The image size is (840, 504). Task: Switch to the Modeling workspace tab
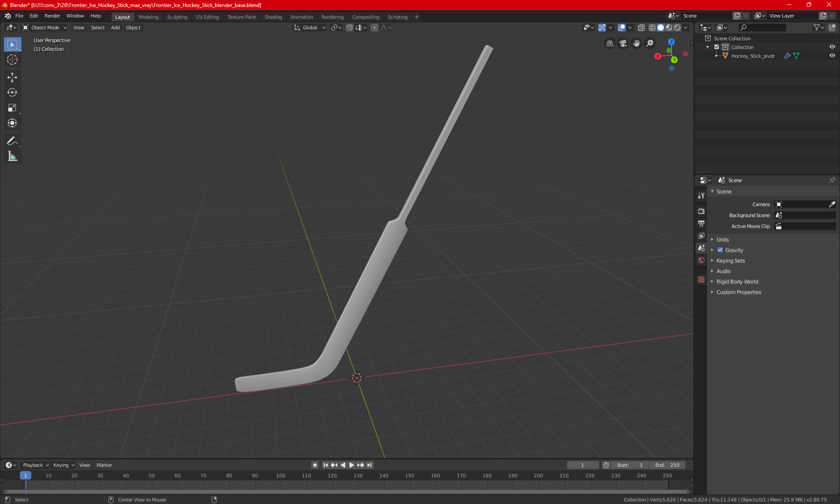[148, 17]
